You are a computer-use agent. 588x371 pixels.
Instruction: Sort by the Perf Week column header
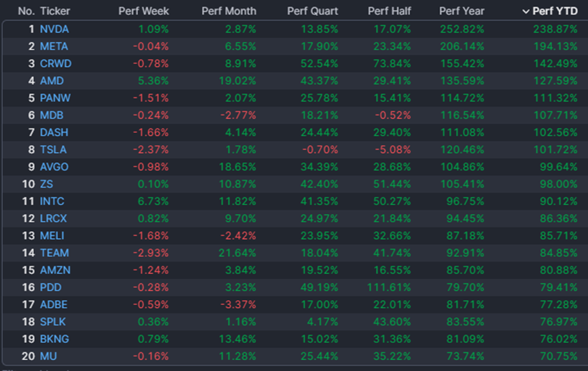tap(144, 11)
